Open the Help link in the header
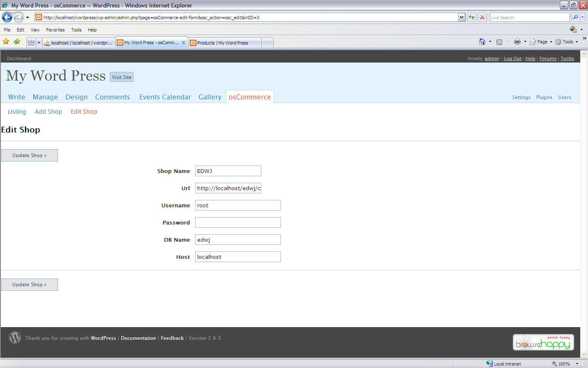Viewport: 588px width, 368px height. pyautogui.click(x=530, y=58)
